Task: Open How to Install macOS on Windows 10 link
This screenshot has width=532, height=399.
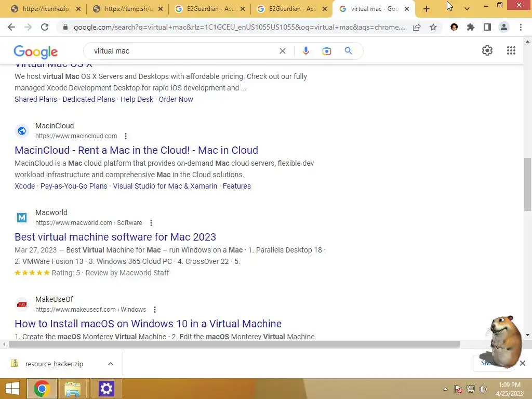Action: point(148,324)
